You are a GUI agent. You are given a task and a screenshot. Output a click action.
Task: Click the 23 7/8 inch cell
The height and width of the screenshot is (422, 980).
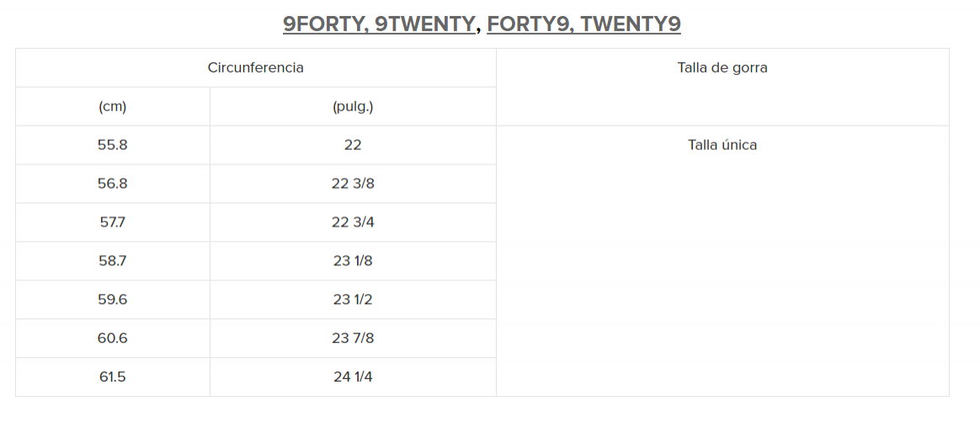pyautogui.click(x=353, y=339)
